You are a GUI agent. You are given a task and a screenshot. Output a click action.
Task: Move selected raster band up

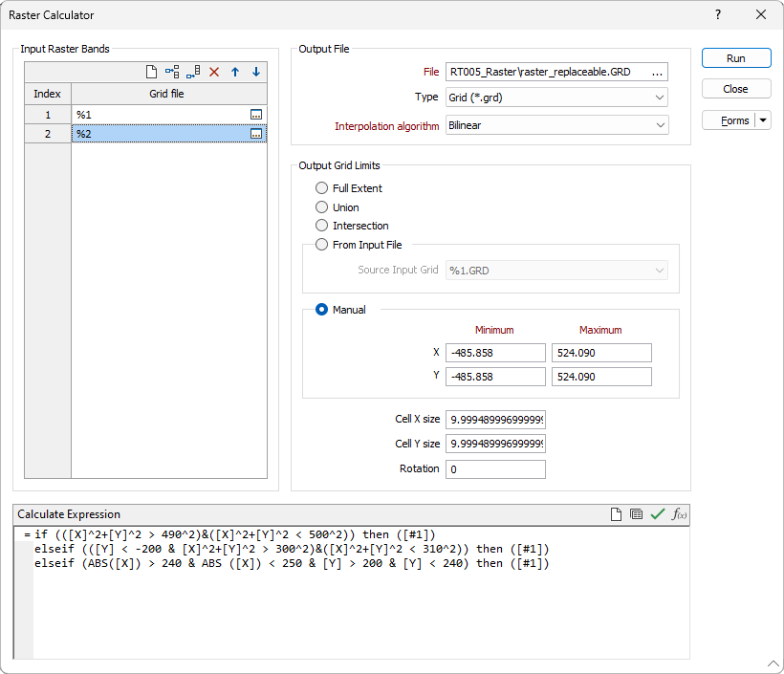click(235, 72)
